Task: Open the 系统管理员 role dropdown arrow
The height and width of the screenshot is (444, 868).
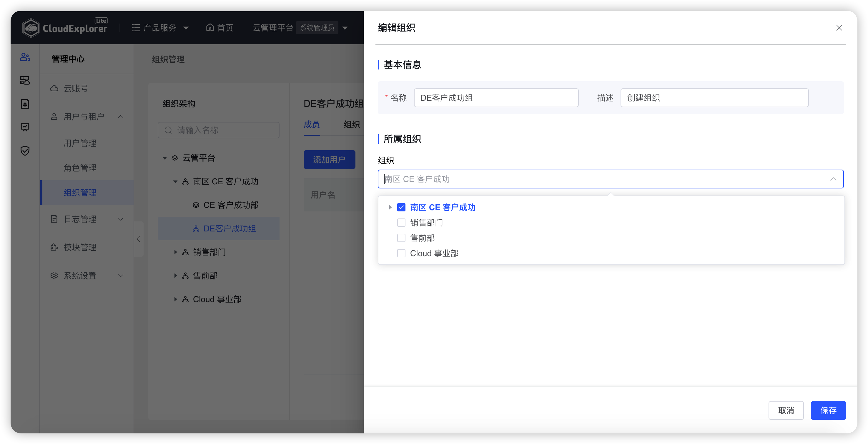Action: (345, 28)
